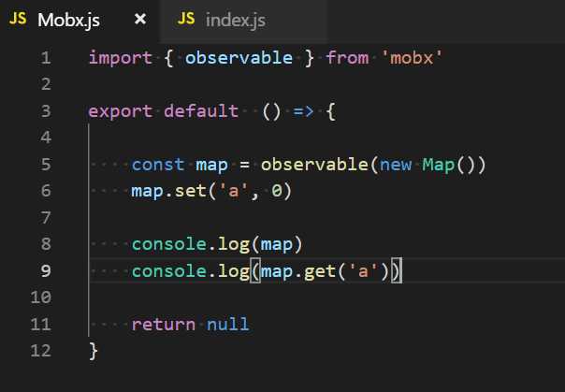Click line number 12 in the gutter
The image size is (565, 392).
[x=41, y=351]
